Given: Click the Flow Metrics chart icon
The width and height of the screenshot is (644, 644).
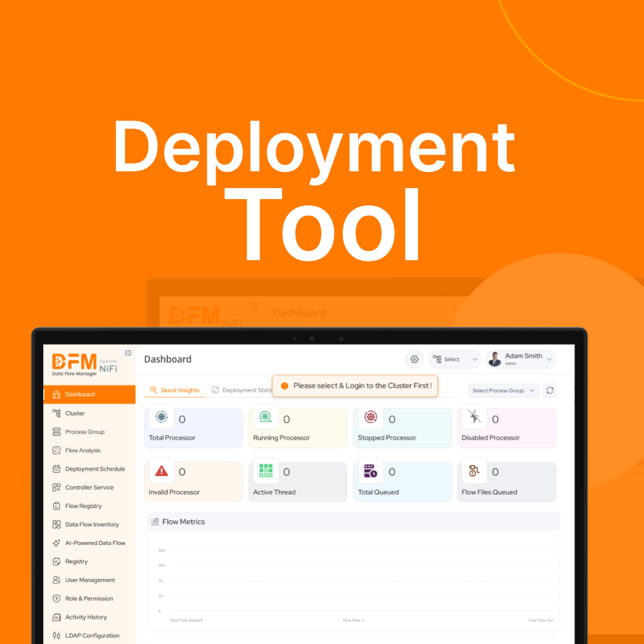Looking at the screenshot, I should [155, 522].
